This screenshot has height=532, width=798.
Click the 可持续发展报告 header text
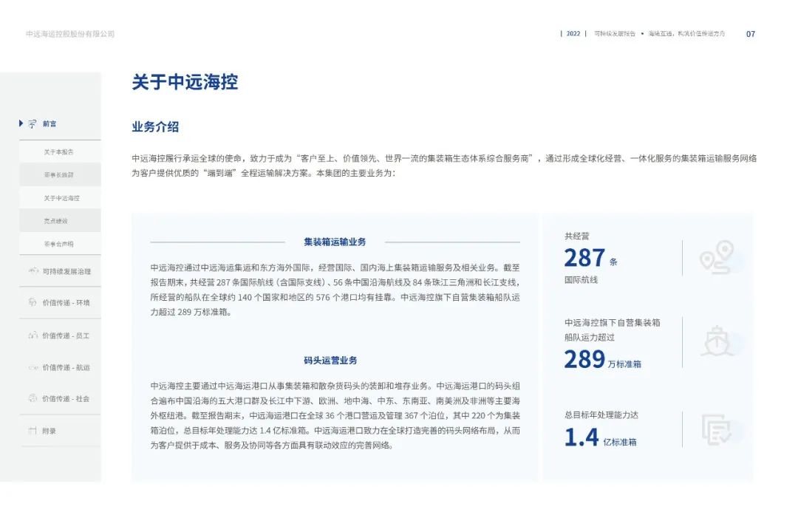pos(615,33)
